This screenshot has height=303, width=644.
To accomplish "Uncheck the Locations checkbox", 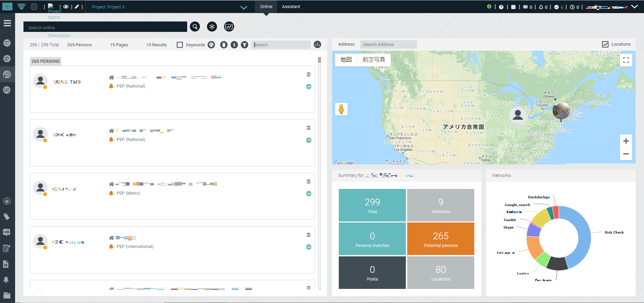I will coord(605,44).
